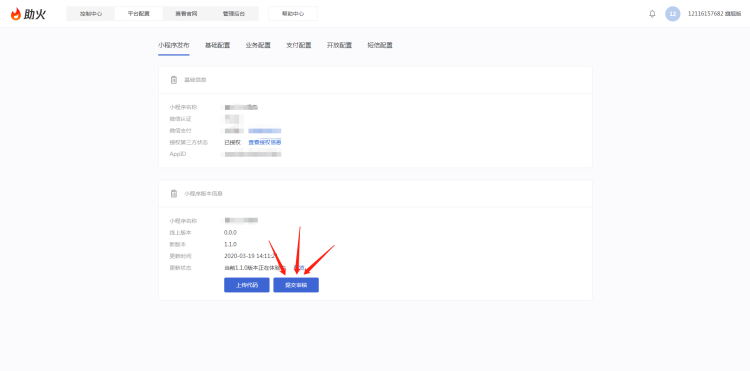The width and height of the screenshot is (750, 371).
Task: Open 查看官网 in the top navigation
Action: click(x=187, y=14)
